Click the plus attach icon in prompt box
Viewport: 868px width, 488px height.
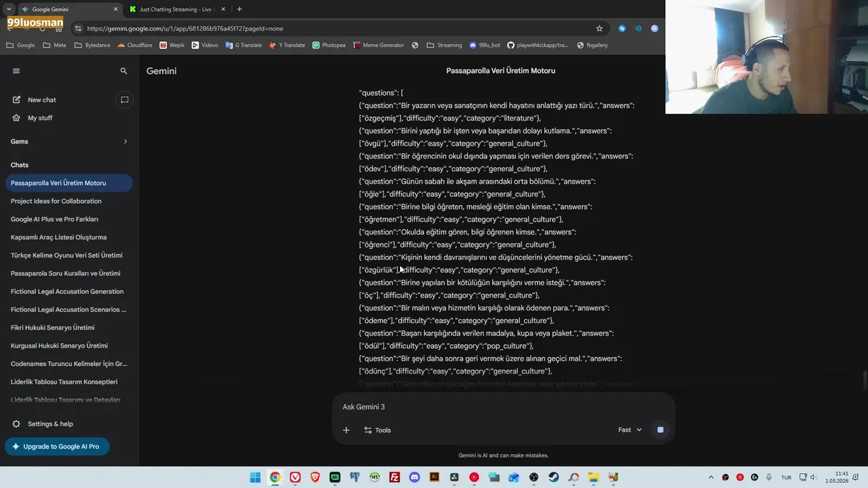pos(346,430)
